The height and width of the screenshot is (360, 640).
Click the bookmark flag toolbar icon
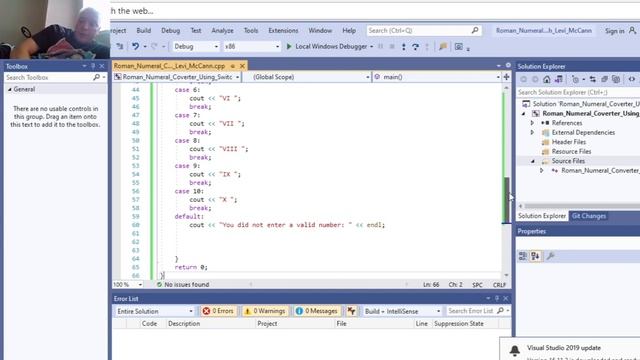443,47
